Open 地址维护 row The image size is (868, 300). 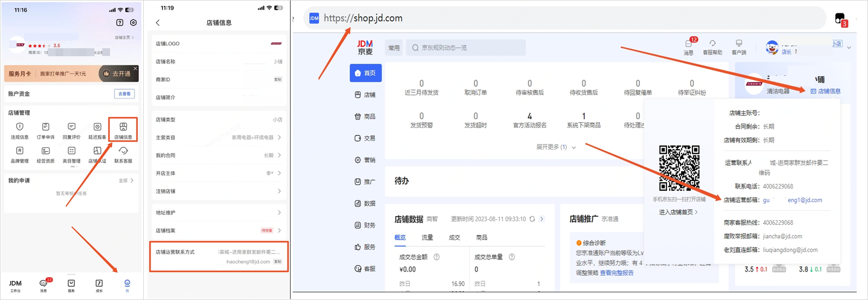pos(219,213)
